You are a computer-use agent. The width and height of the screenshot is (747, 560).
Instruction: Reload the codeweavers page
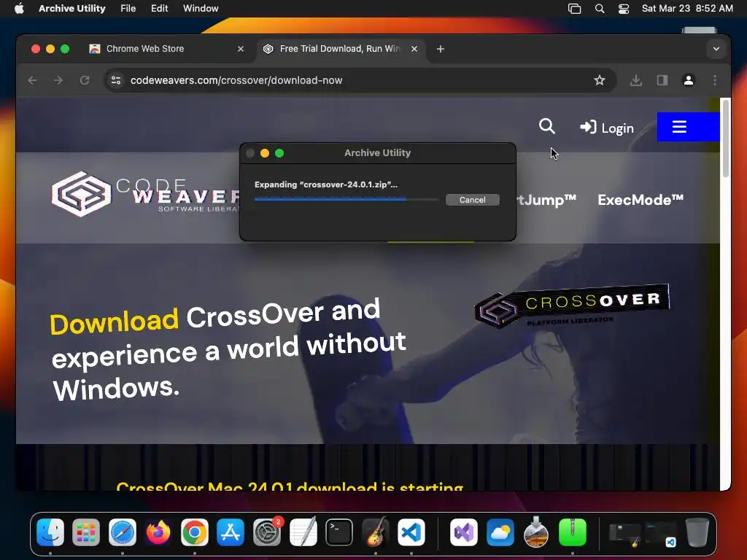tap(85, 80)
